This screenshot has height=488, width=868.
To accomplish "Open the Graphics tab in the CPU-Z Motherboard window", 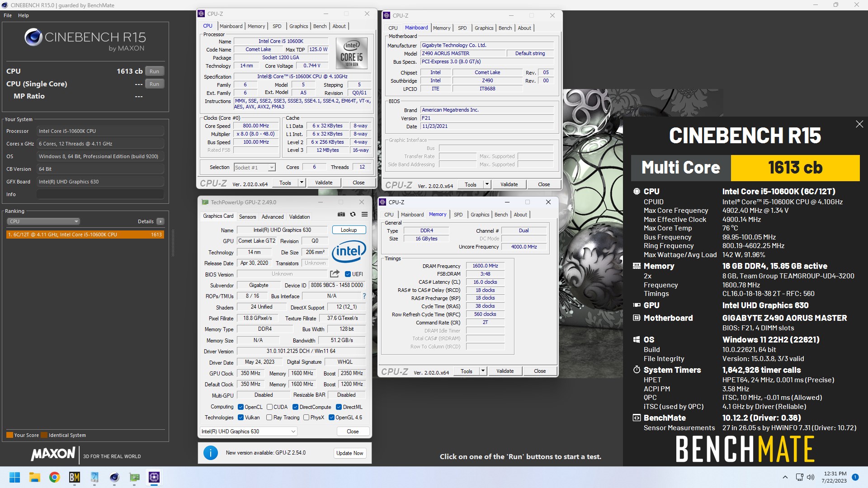I will coord(484,28).
